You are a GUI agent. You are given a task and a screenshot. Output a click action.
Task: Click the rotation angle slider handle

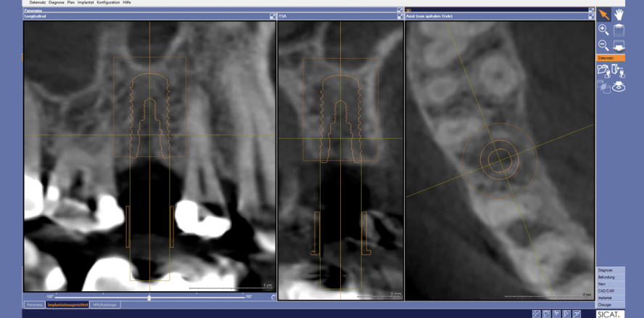pos(149,298)
